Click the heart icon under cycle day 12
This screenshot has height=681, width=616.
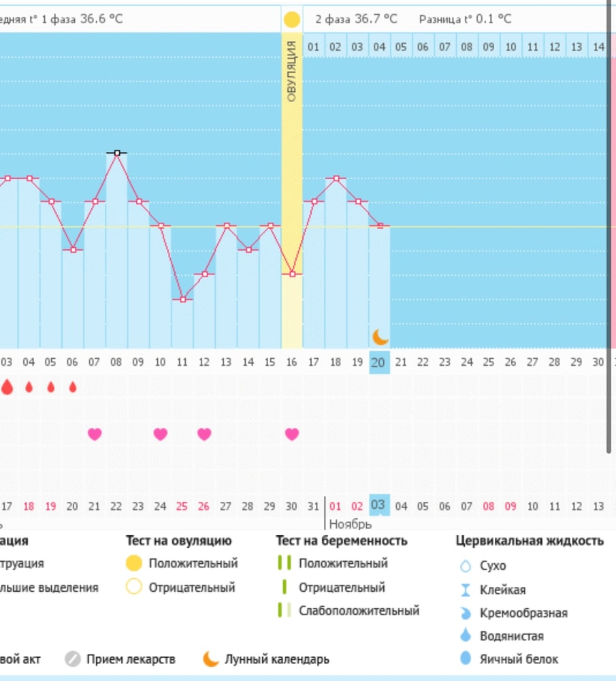pos(204,434)
